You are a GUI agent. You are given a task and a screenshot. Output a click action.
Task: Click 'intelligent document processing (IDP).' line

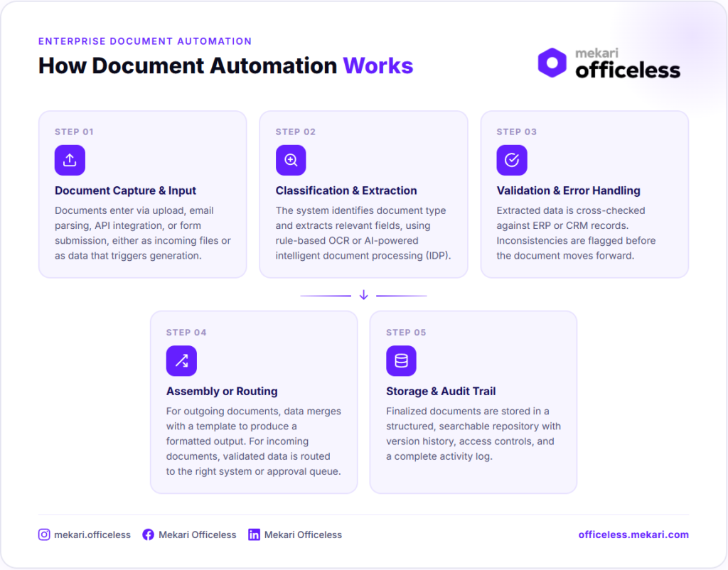click(x=363, y=256)
